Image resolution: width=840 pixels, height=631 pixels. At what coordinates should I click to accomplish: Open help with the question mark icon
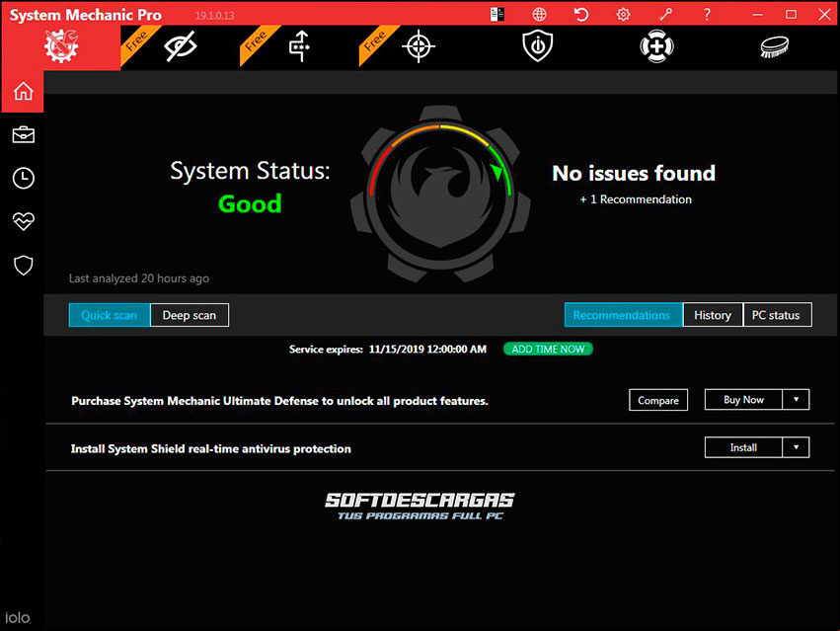coord(707,15)
